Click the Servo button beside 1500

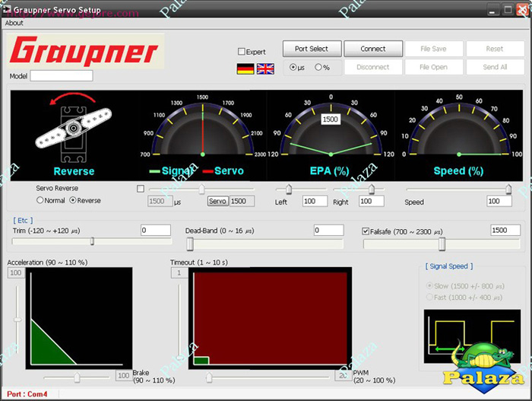pos(218,201)
